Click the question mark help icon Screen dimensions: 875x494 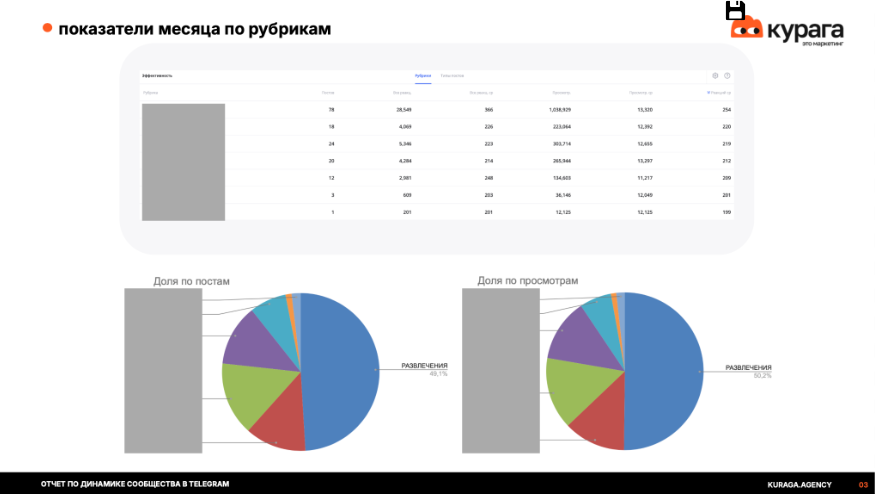click(727, 76)
